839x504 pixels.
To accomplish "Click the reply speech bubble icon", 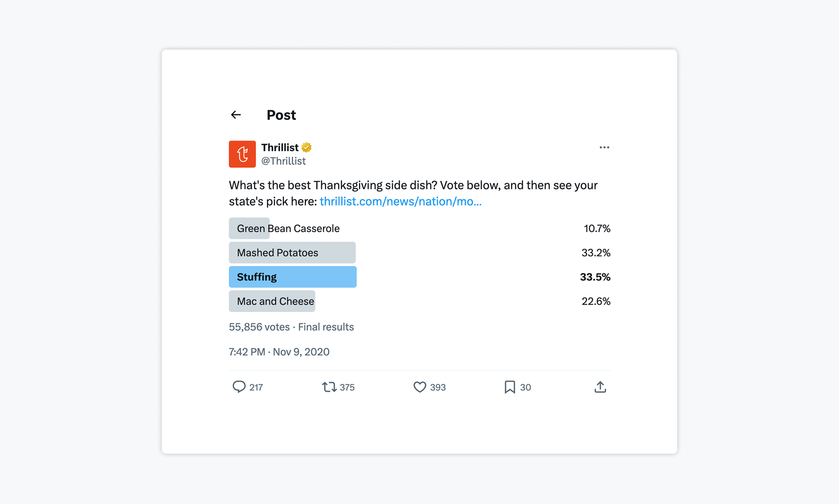I will click(x=239, y=387).
